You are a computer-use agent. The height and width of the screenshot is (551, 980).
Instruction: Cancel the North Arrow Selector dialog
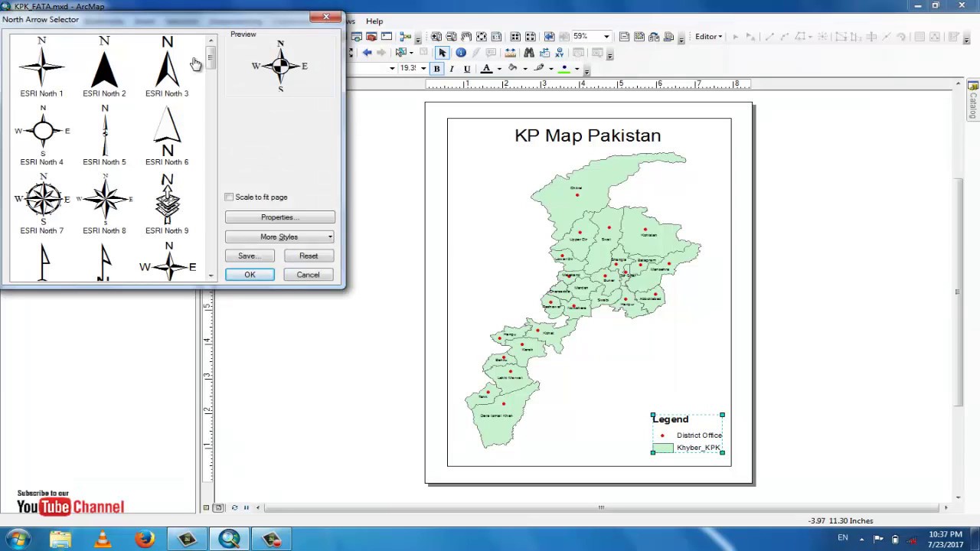click(x=309, y=275)
